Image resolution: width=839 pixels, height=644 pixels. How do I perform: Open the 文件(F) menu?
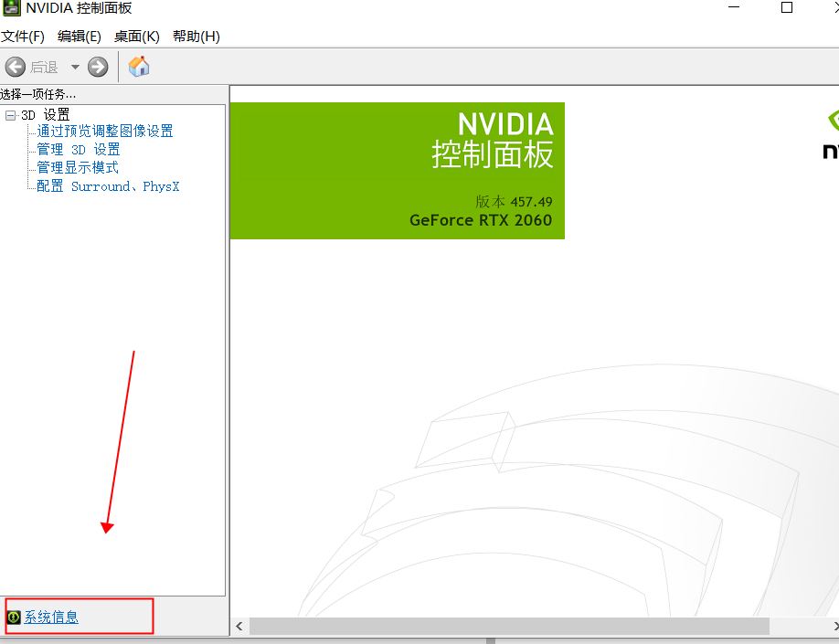(x=23, y=37)
